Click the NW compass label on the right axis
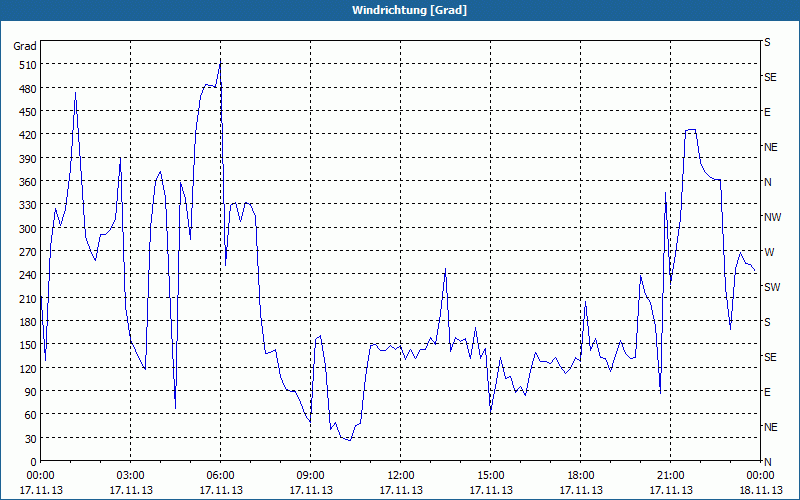This screenshot has height=500, width=800. coord(772,217)
